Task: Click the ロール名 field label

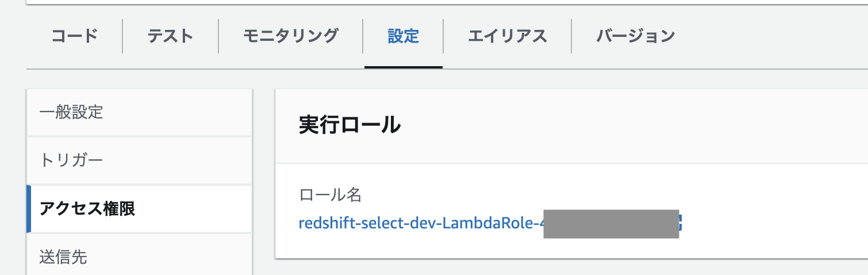Action: click(x=331, y=195)
